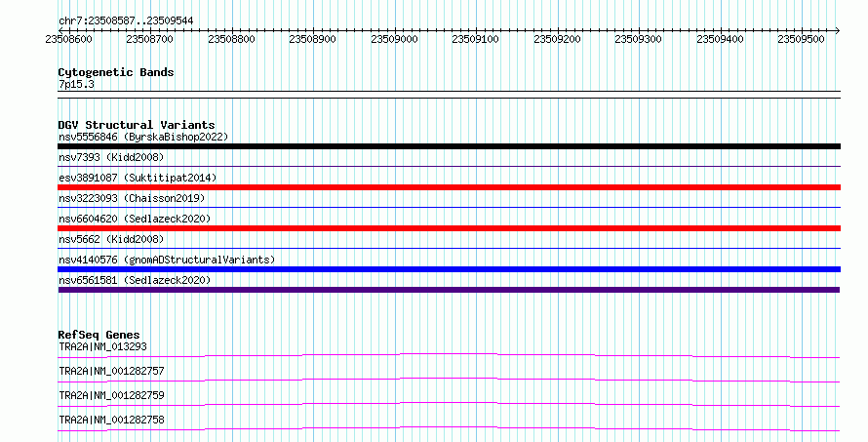The width and height of the screenshot is (868, 442).
Task: Select transcript label TRA2A|NM_001282759
Action: point(111,395)
